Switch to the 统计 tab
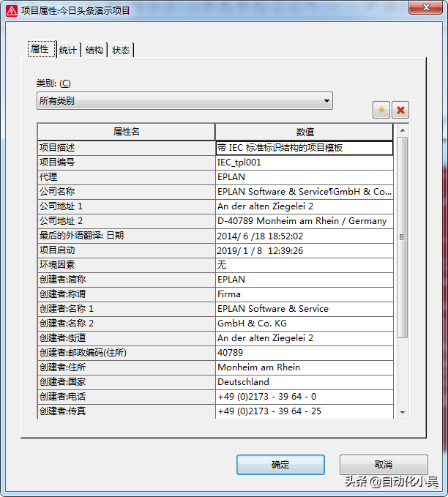This screenshot has width=448, height=497. coord(67,51)
